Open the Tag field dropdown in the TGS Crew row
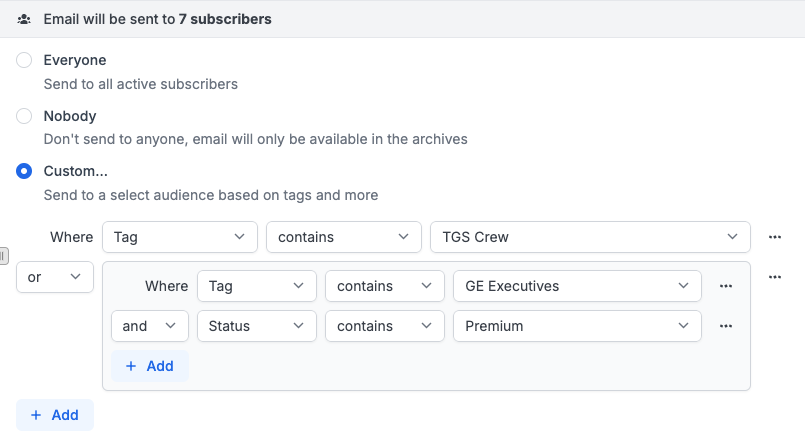 pyautogui.click(x=179, y=237)
